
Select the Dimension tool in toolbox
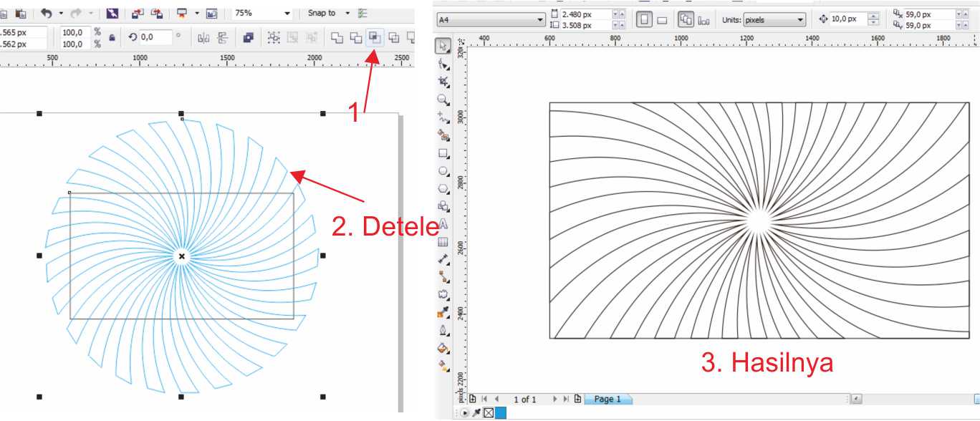coord(443,258)
